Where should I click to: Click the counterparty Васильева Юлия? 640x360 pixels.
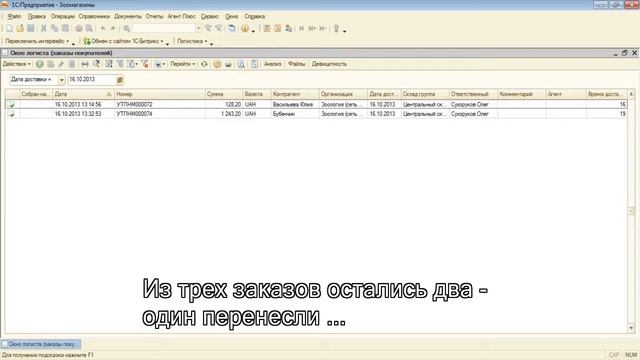point(292,105)
